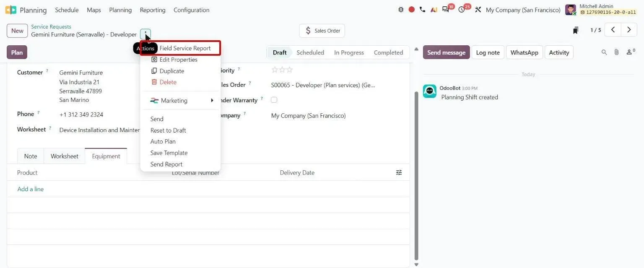
Task: Click pager text 1 / 5
Action: (x=596, y=30)
